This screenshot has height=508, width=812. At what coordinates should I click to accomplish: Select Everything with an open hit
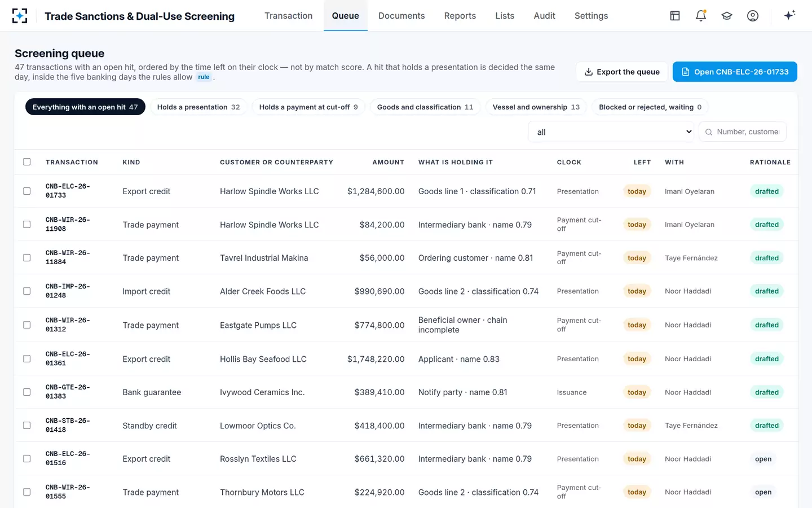coord(85,107)
